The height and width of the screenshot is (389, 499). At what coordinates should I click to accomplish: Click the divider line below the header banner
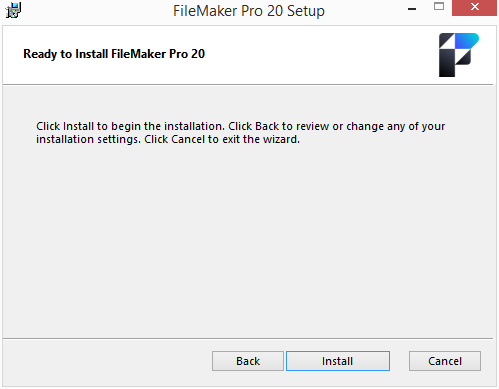pyautogui.click(x=248, y=85)
